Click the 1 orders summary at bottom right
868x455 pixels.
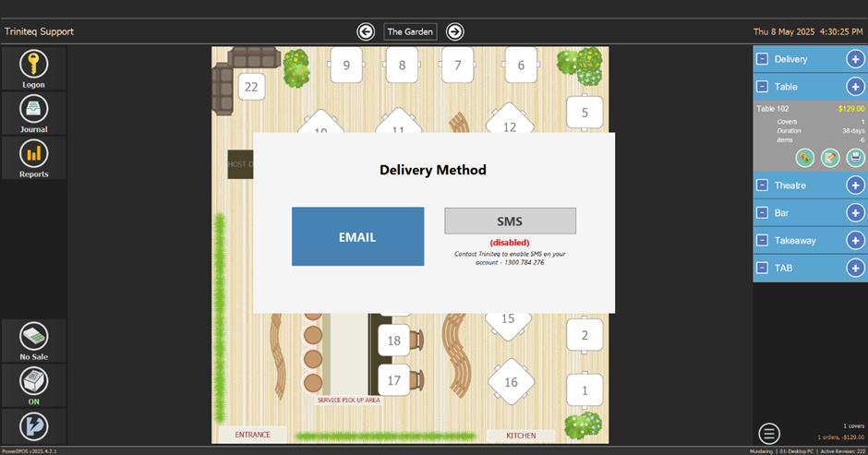coord(840,437)
